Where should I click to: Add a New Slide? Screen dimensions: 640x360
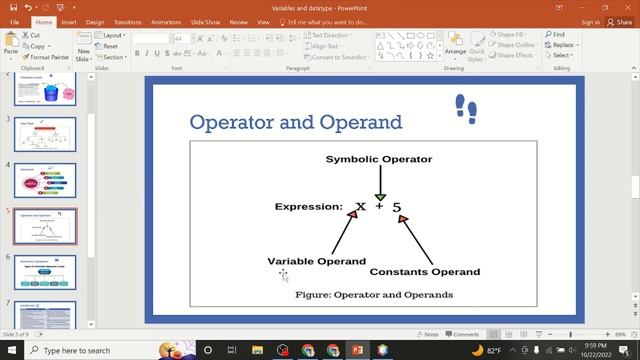click(84, 47)
